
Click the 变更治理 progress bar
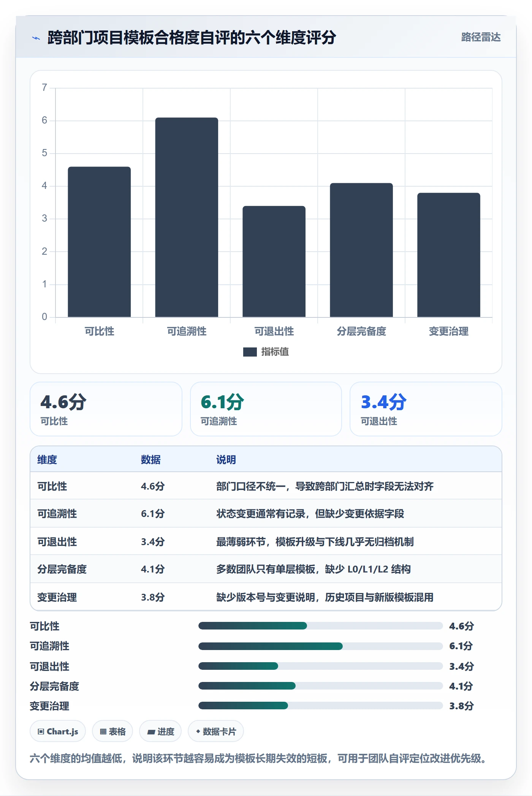click(x=321, y=706)
